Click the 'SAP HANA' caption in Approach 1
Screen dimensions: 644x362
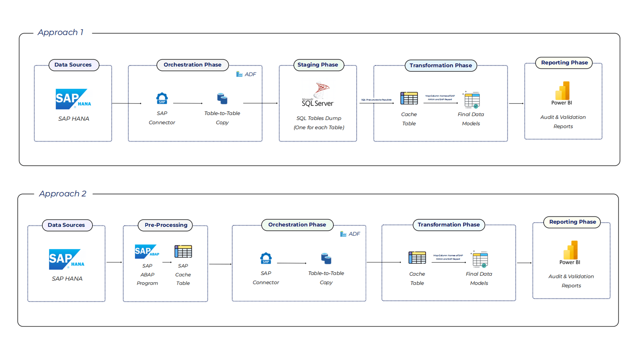pos(74,119)
